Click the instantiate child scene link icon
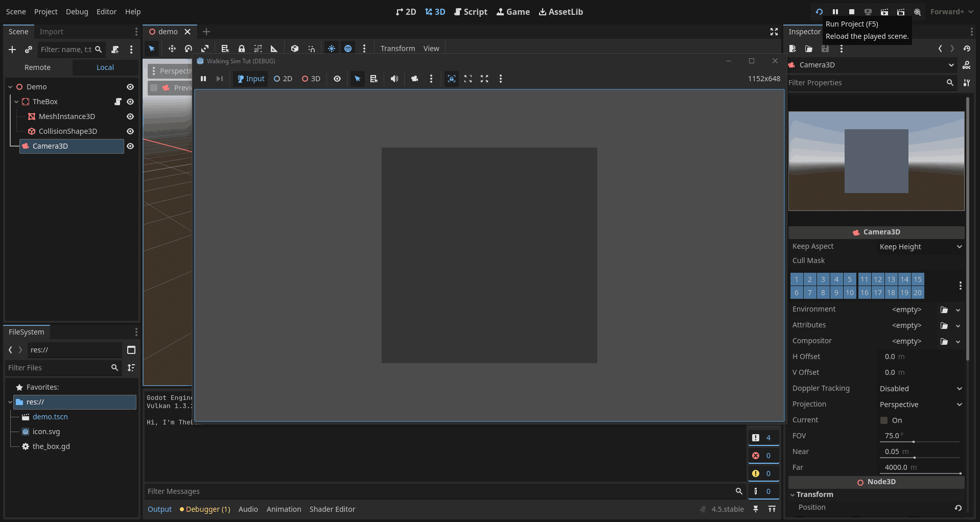Screen dimensions: 980x522 click(x=29, y=50)
